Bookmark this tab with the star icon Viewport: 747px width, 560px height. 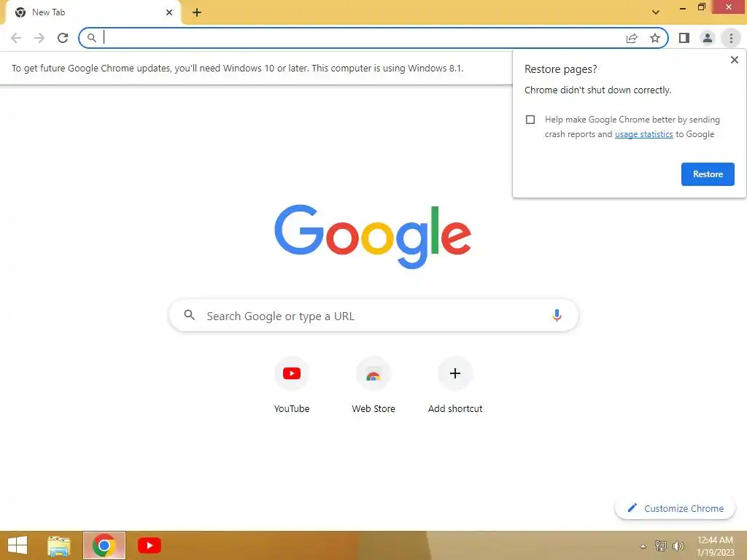[x=655, y=38]
